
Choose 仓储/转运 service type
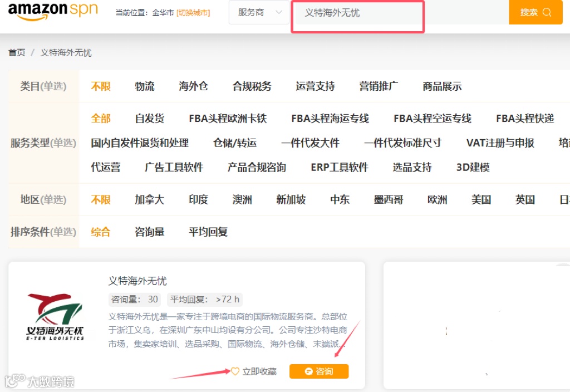click(x=235, y=143)
